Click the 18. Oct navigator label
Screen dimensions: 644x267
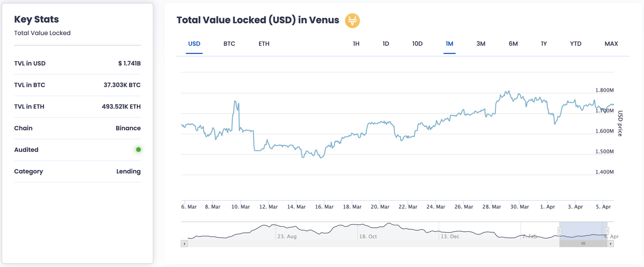click(x=368, y=236)
